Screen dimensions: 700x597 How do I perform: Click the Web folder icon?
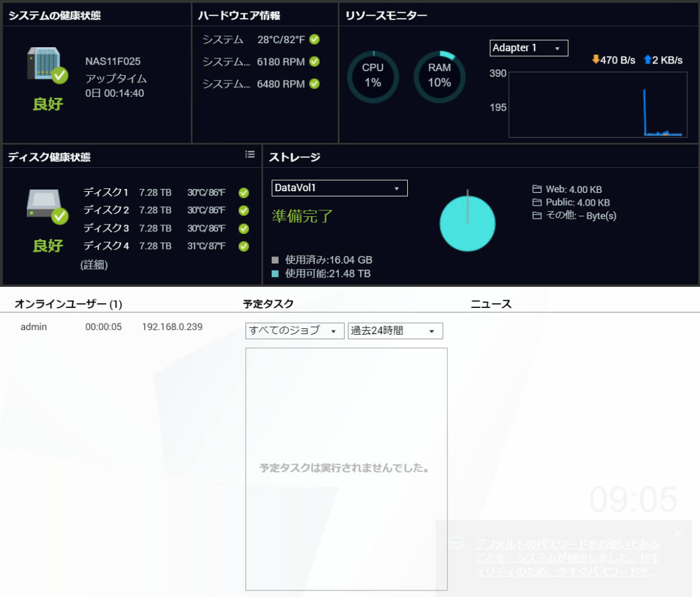click(x=537, y=189)
